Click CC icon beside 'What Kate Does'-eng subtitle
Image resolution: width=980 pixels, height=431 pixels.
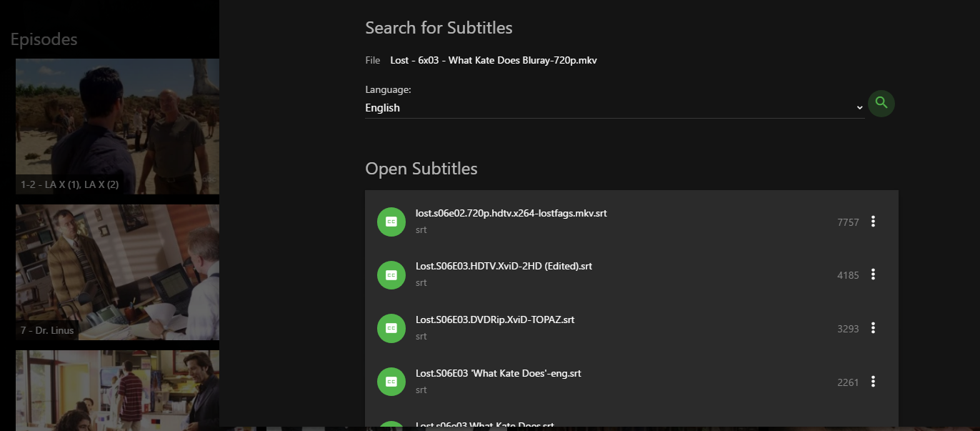pos(391,382)
